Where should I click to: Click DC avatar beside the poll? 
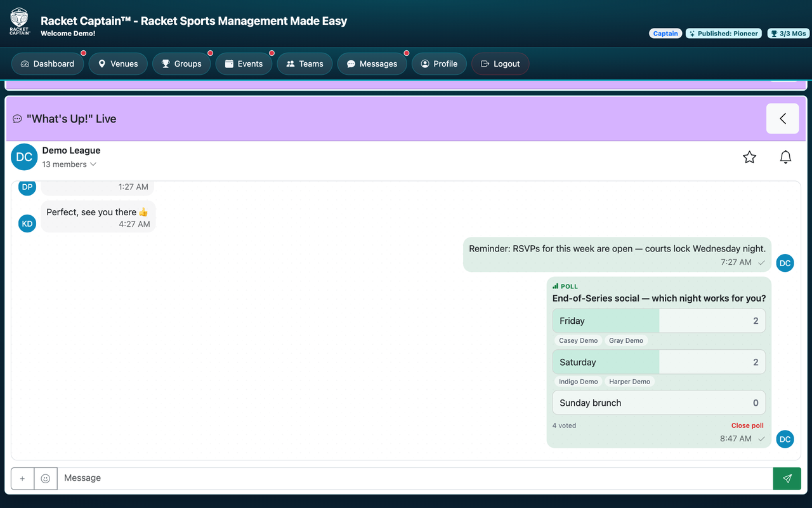tap(785, 439)
